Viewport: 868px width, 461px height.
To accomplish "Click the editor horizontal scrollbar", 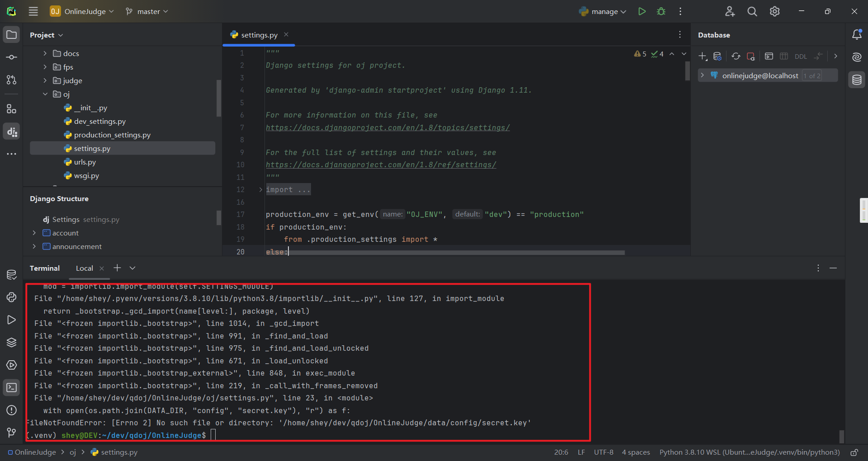I will coord(456,253).
